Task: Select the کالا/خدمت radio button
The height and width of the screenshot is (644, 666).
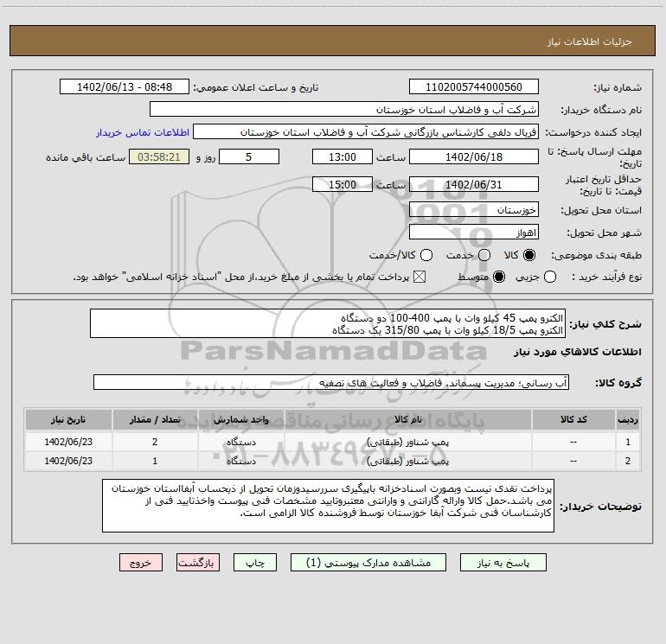Action: (426, 255)
